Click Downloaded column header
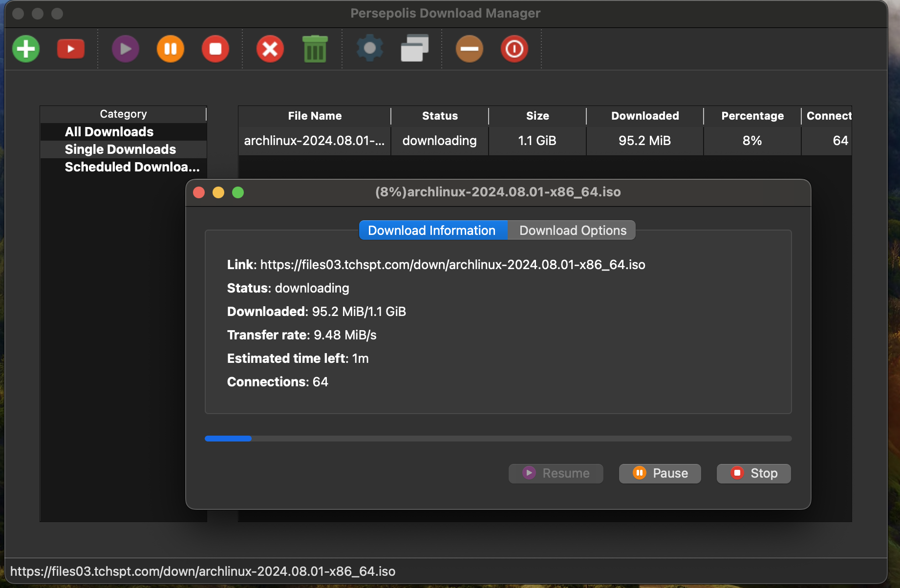Viewport: 900px width, 588px height. pyautogui.click(x=645, y=116)
